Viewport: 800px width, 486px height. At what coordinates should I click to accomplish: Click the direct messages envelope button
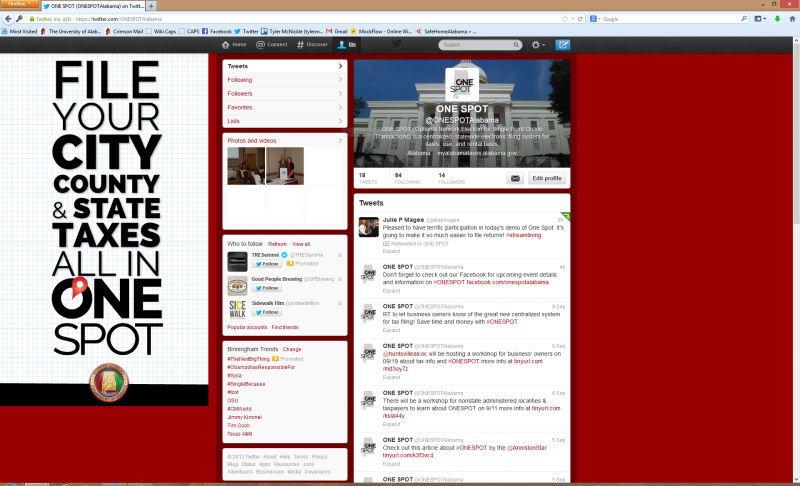click(x=515, y=178)
